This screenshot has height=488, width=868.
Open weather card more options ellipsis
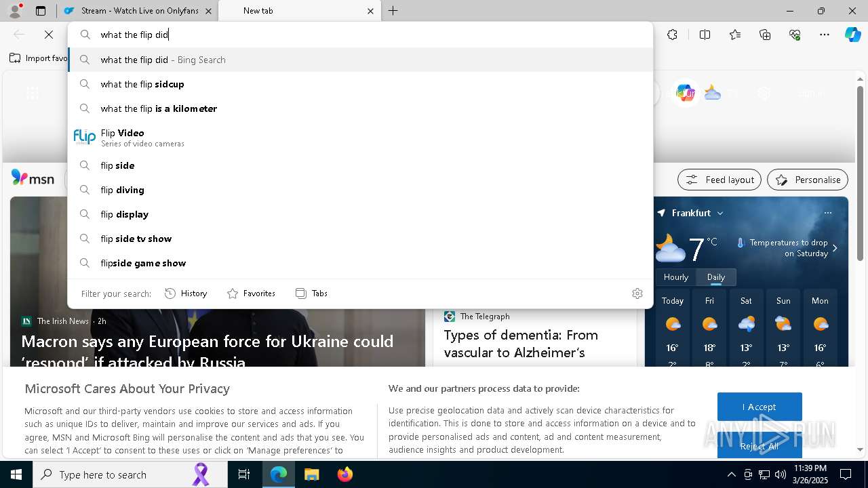(827, 213)
